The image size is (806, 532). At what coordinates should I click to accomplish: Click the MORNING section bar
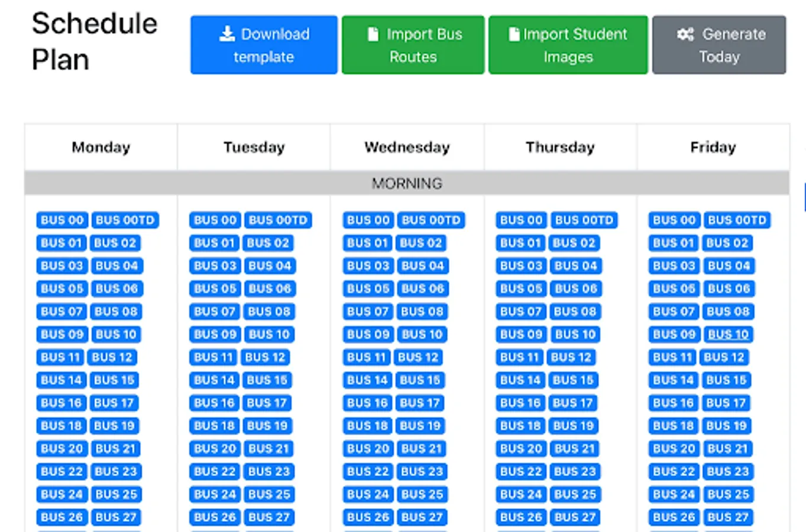coord(407,183)
